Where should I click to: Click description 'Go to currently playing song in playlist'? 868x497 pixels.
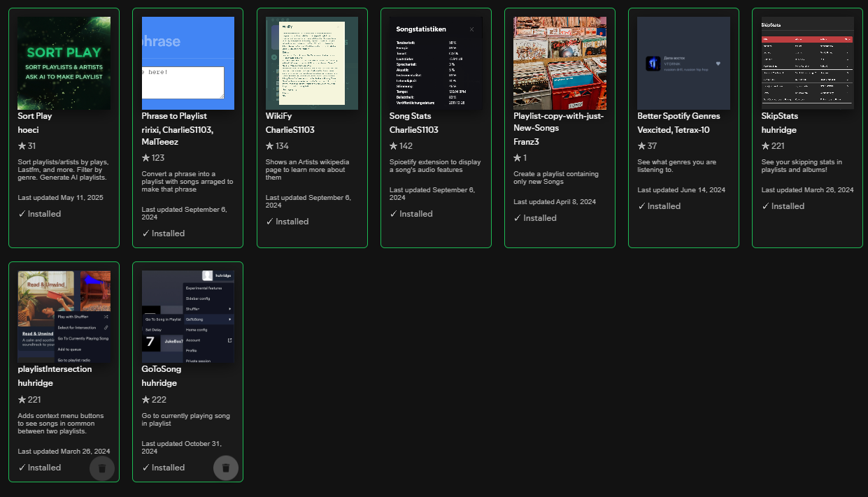186,419
